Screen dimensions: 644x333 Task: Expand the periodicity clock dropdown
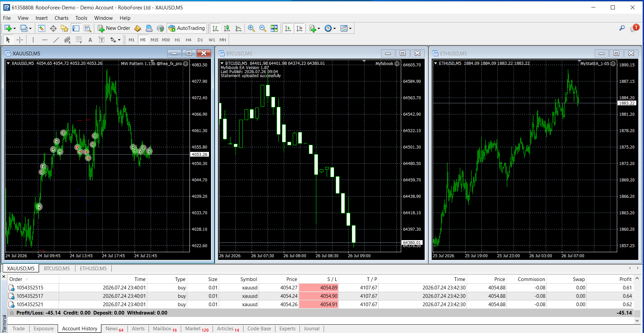[334, 28]
